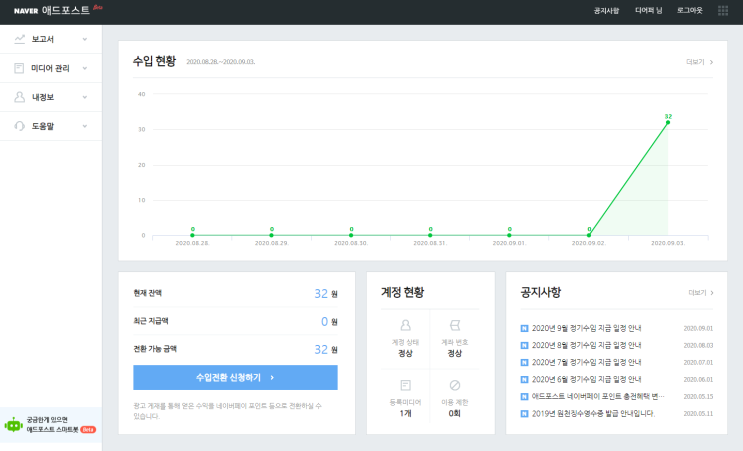The image size is (743, 451).
Task: Click the 계좌 번호 icon
Action: (454, 325)
